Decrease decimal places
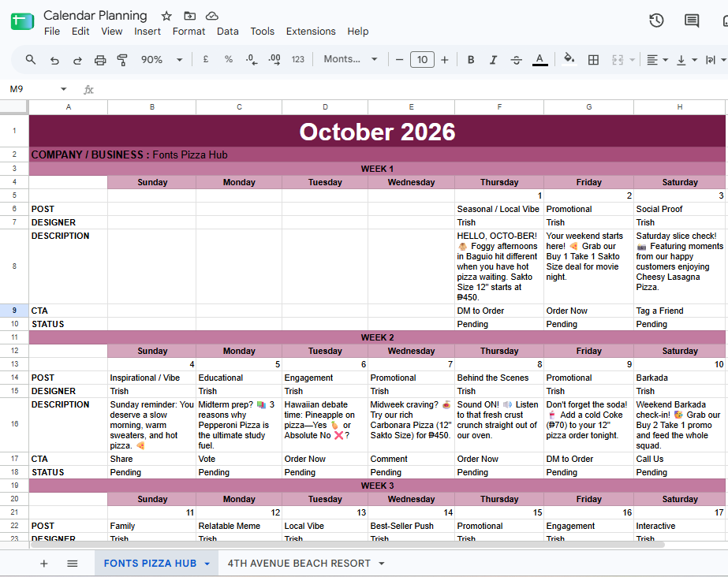 click(x=251, y=59)
